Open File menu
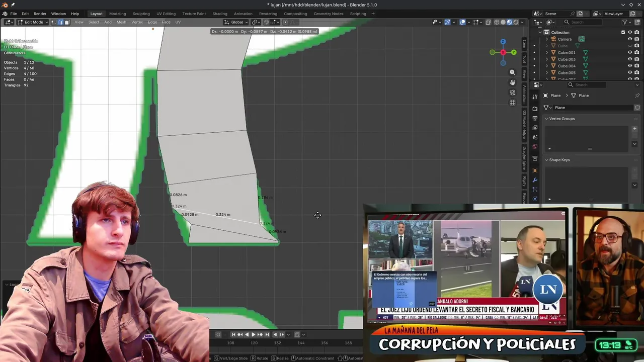This screenshot has height=362, width=644. 14,14
